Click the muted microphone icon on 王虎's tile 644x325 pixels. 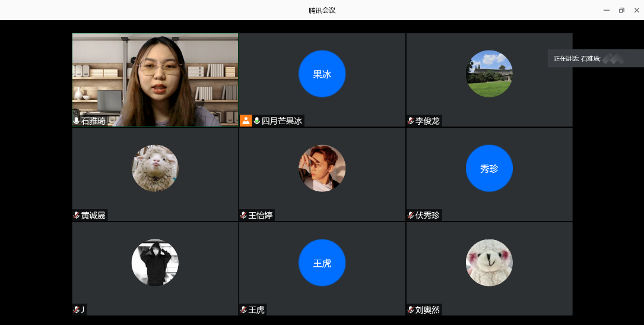[x=244, y=310]
